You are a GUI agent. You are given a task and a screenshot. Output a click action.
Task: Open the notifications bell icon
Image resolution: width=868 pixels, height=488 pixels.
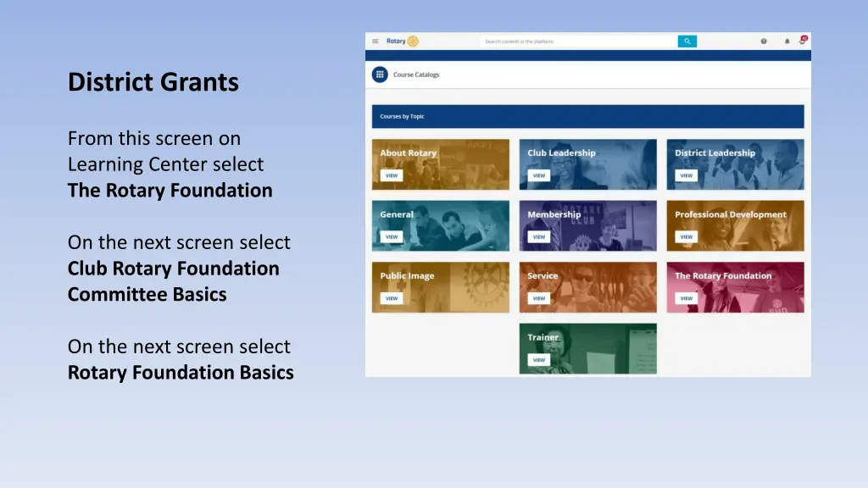787,41
